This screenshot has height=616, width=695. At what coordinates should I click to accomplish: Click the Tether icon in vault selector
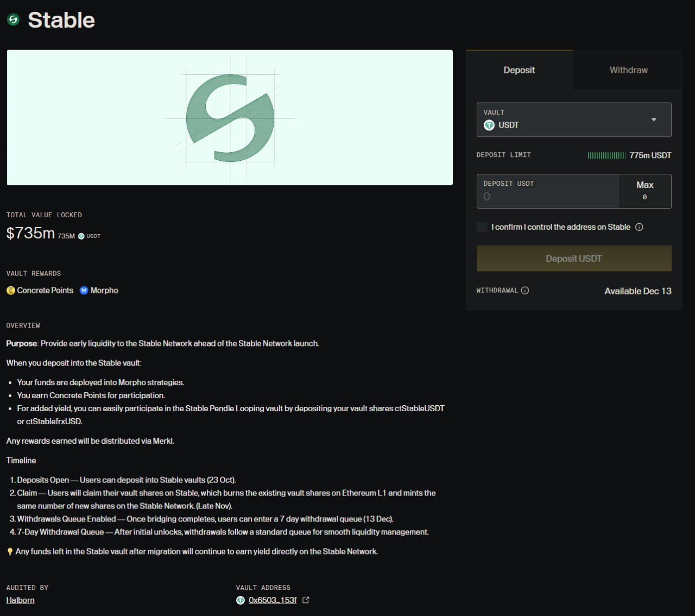coord(489,125)
